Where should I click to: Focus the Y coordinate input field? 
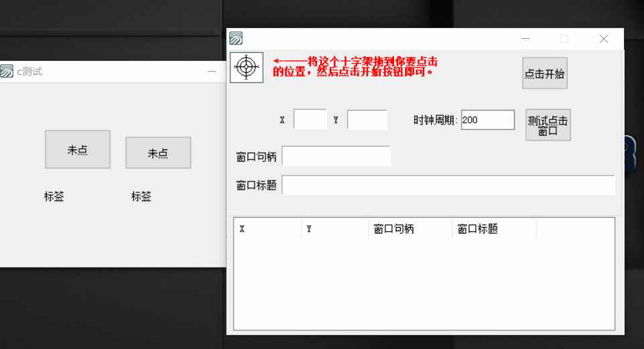[367, 119]
